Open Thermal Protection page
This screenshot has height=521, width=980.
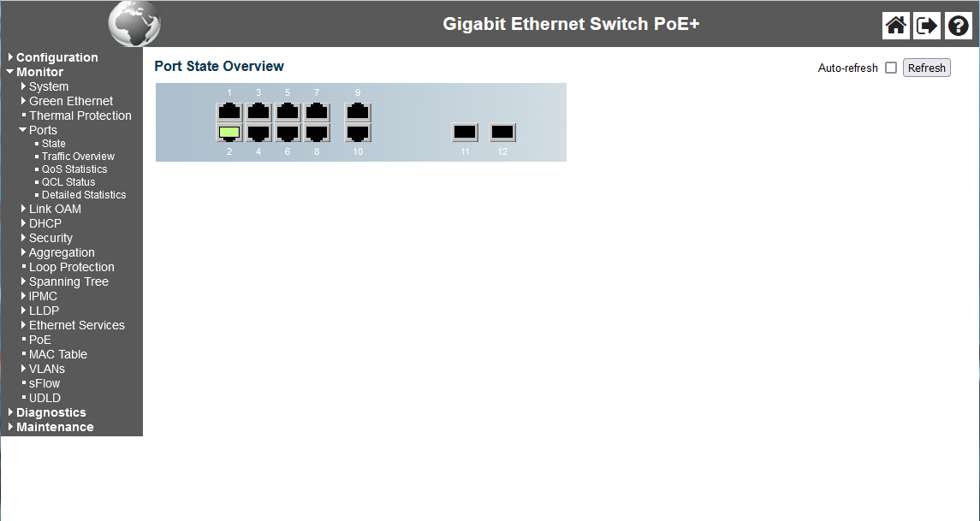tap(80, 115)
